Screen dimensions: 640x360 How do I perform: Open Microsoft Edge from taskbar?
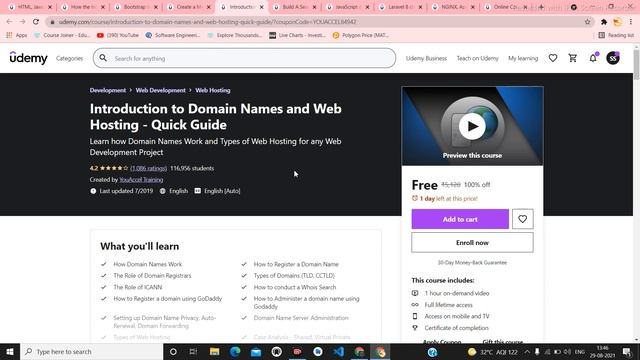(235, 351)
